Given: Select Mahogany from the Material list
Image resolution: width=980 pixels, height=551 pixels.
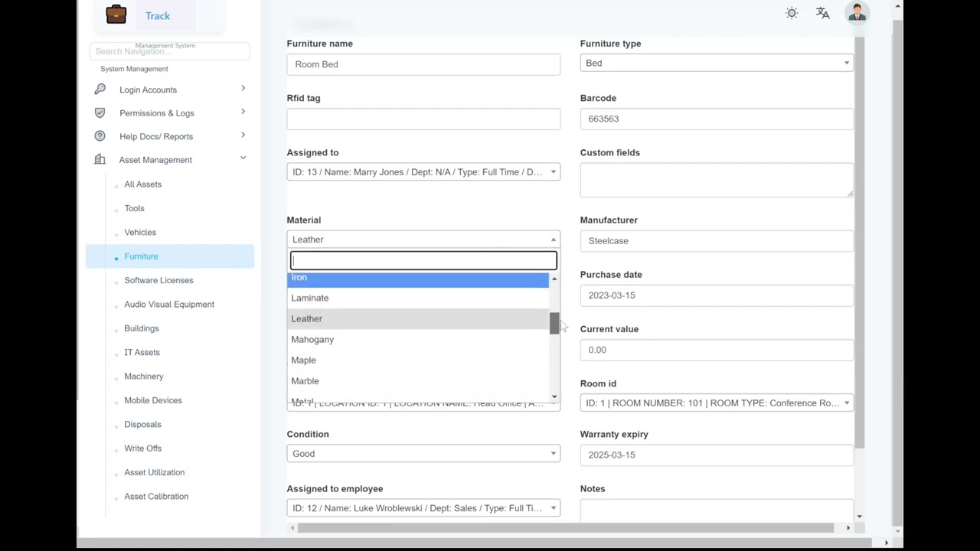Looking at the screenshot, I should [418, 339].
